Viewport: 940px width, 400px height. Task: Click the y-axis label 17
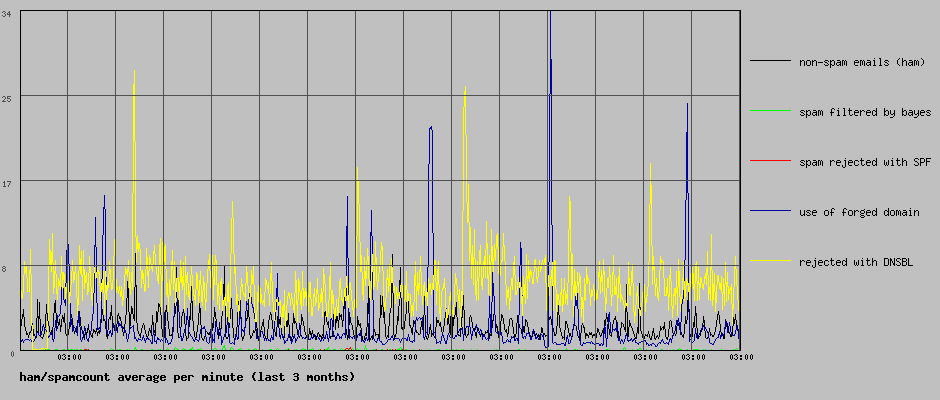click(7, 184)
